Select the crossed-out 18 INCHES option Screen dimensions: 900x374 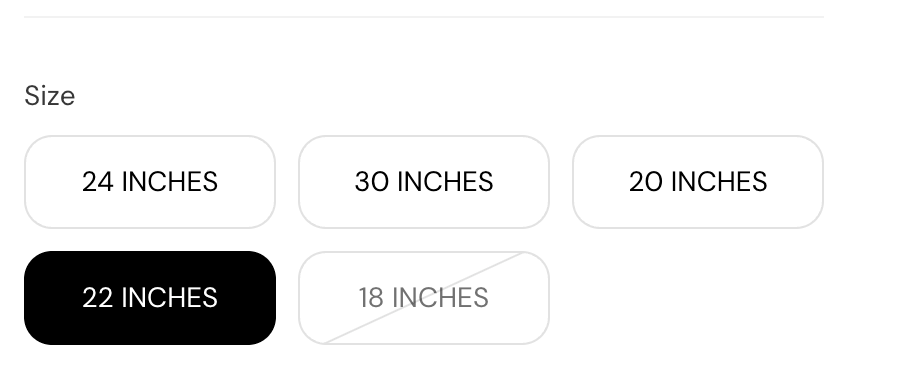pyautogui.click(x=424, y=298)
